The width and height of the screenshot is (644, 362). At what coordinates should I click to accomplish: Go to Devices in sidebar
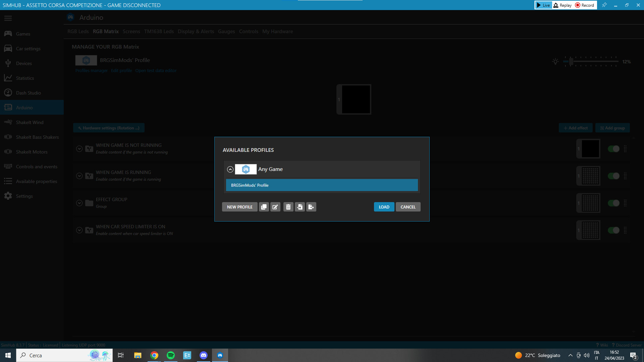(32, 63)
